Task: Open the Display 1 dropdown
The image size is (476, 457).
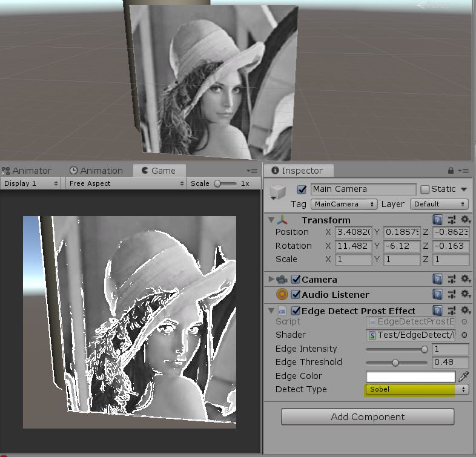Action: click(30, 183)
